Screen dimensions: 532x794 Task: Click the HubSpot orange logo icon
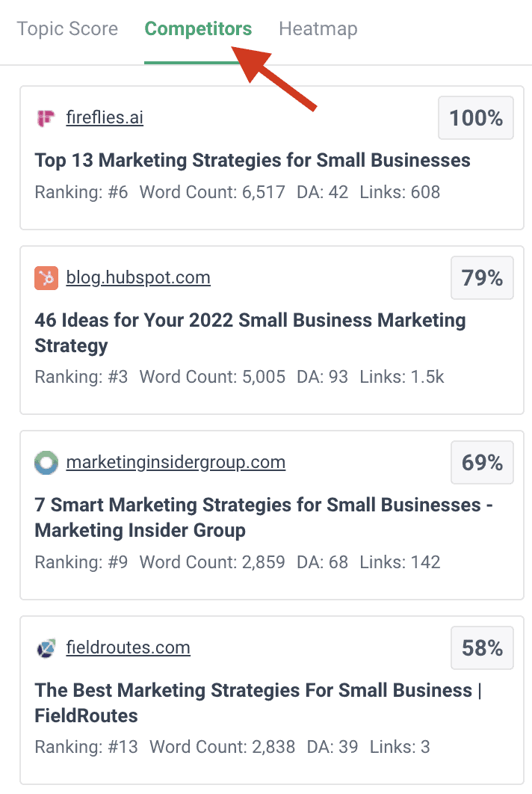(46, 278)
